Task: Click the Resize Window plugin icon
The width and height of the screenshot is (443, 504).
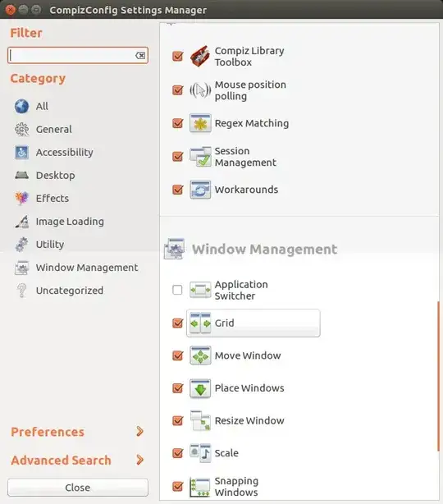Action: tap(200, 421)
